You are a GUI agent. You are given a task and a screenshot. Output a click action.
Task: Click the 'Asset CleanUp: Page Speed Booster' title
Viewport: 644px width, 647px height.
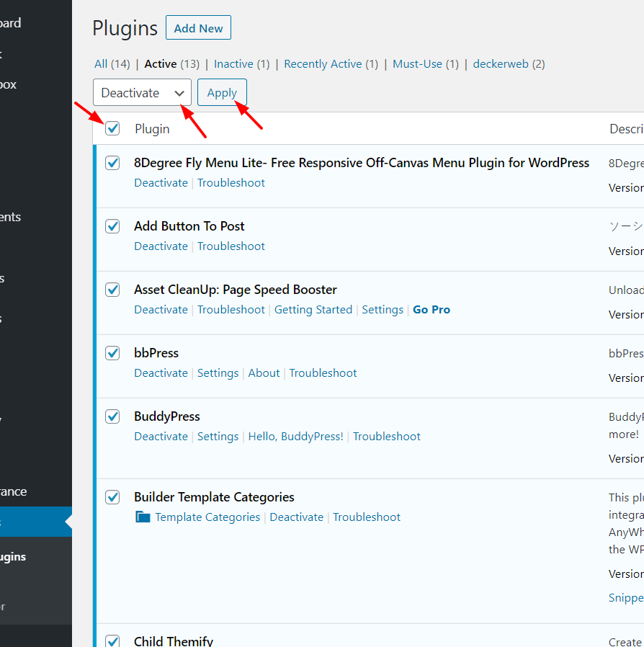(236, 290)
